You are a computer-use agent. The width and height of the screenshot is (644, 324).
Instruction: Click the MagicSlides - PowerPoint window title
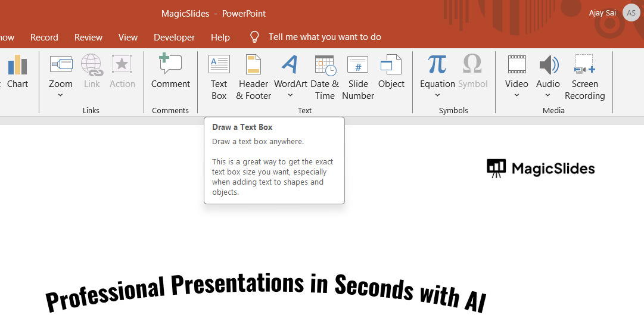click(213, 14)
